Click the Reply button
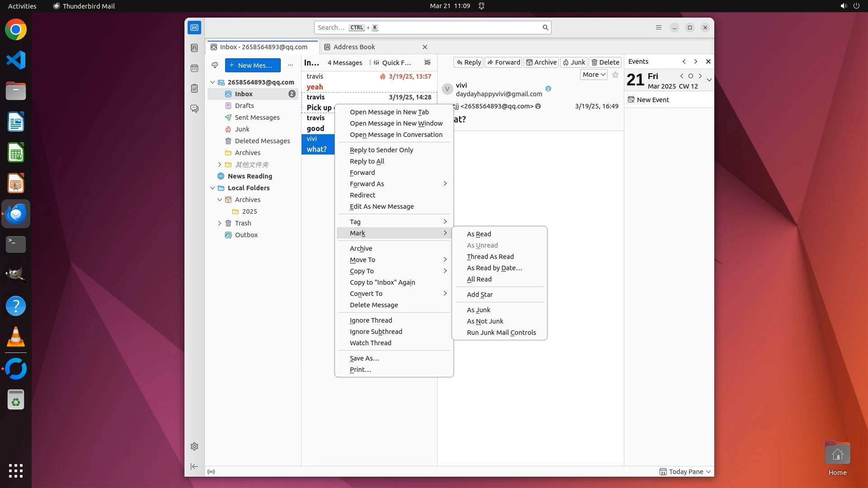The height and width of the screenshot is (488, 868). tap(468, 62)
